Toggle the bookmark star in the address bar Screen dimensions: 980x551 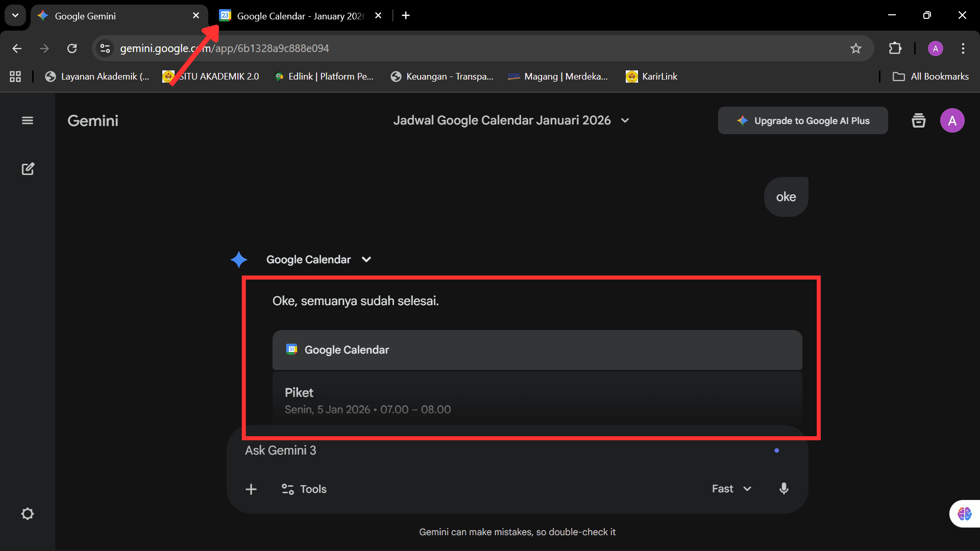pyautogui.click(x=856, y=48)
